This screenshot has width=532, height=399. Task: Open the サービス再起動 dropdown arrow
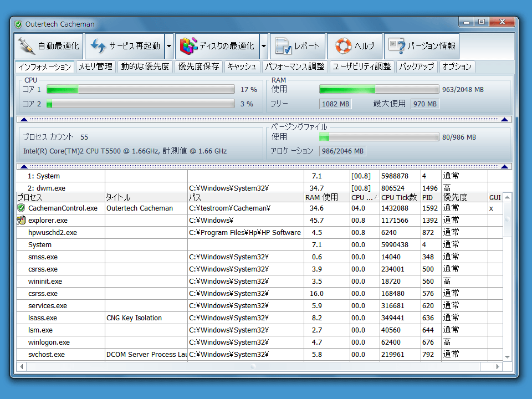(169, 46)
